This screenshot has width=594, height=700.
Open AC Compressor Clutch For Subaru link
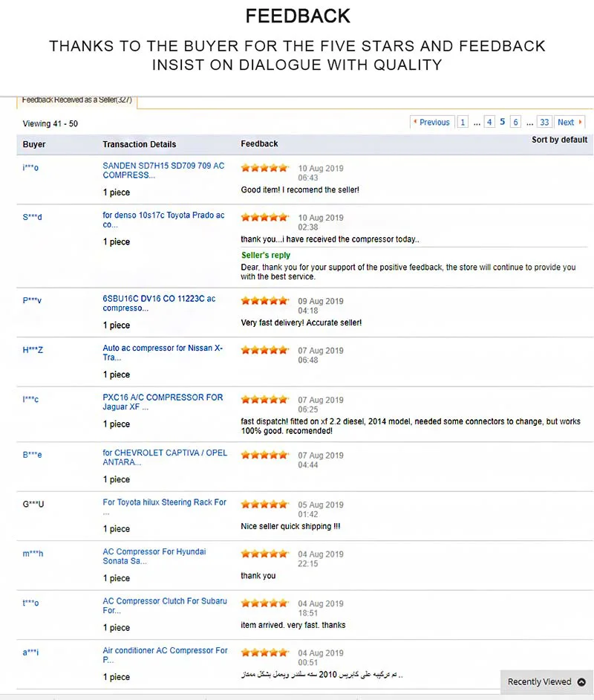pyautogui.click(x=165, y=606)
